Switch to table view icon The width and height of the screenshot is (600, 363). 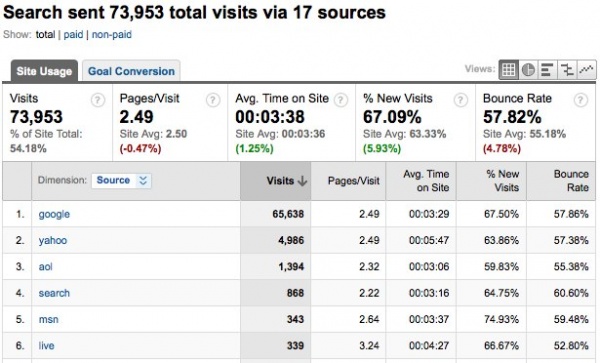pyautogui.click(x=509, y=70)
